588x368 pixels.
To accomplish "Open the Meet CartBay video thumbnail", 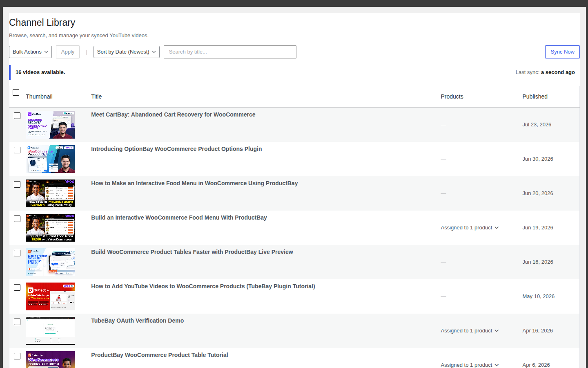I will [50, 125].
